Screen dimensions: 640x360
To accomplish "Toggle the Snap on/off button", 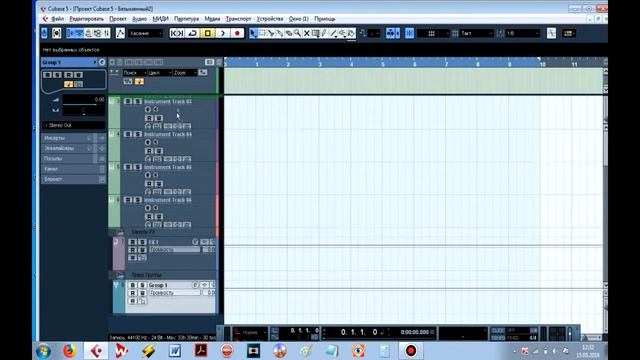I will pyautogui.click(x=409, y=33).
